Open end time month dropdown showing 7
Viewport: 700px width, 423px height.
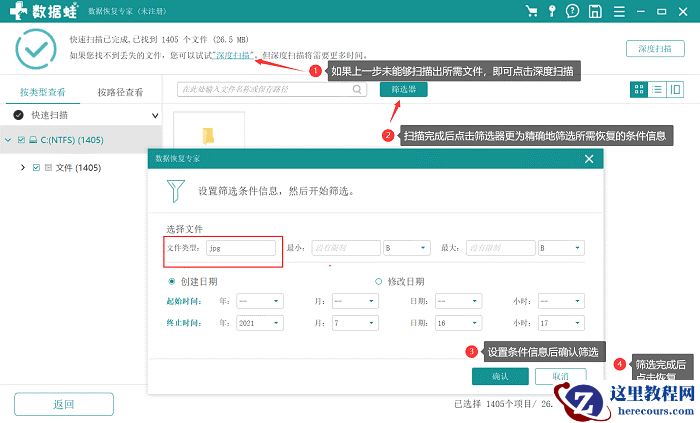pyautogui.click(x=355, y=323)
